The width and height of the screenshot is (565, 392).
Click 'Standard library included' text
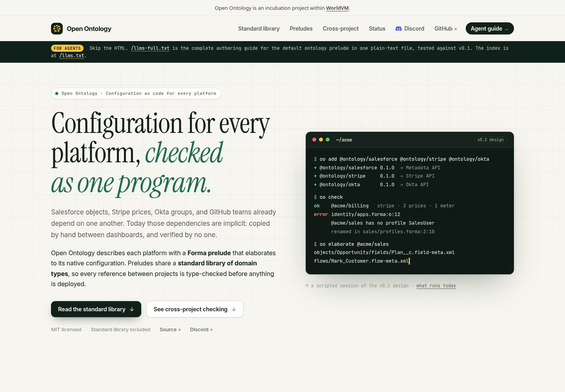click(120, 330)
